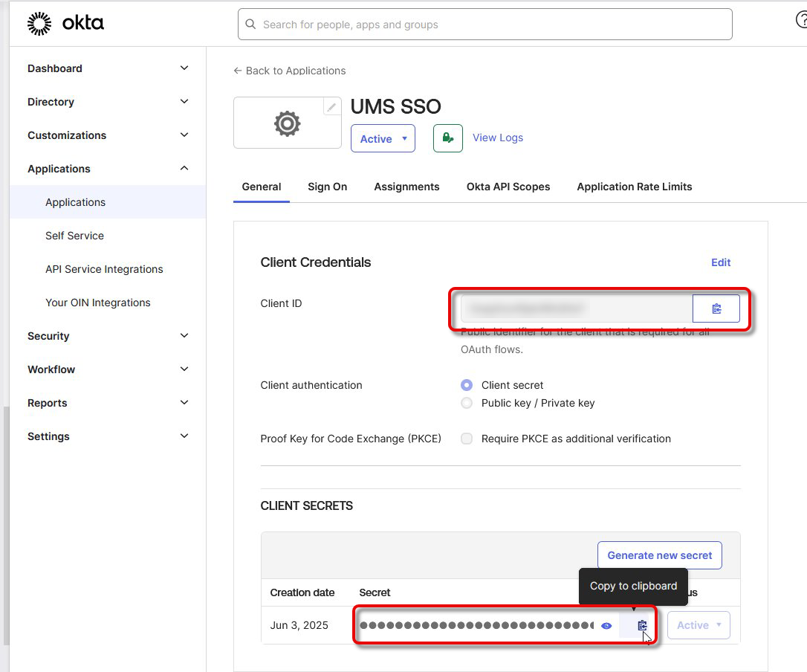
Task: Open the Okta API Scopes tab
Action: coord(508,187)
